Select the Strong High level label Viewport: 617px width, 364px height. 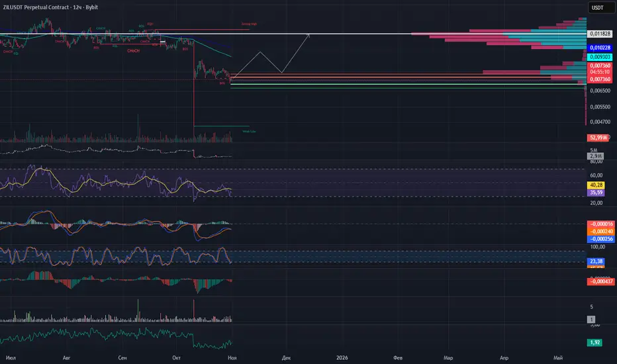coord(249,24)
